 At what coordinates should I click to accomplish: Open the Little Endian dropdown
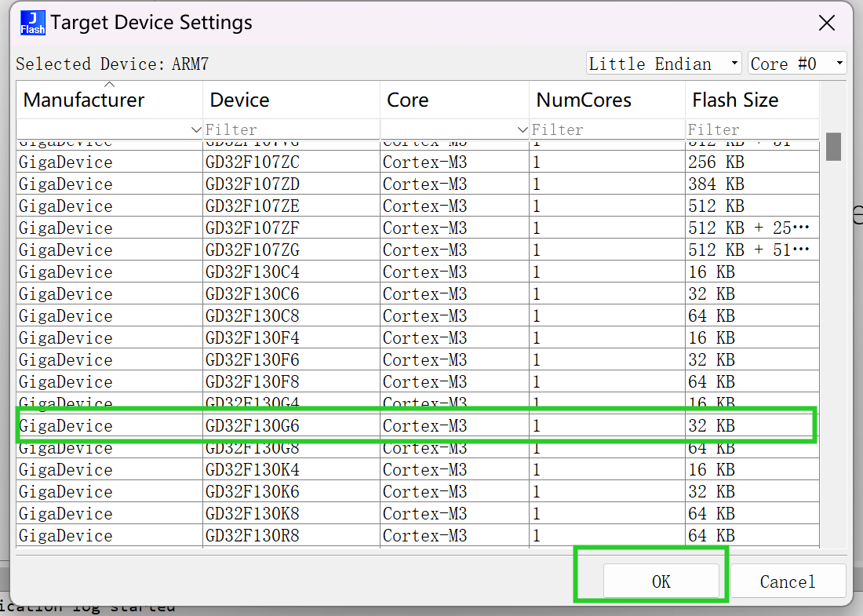pyautogui.click(x=663, y=64)
